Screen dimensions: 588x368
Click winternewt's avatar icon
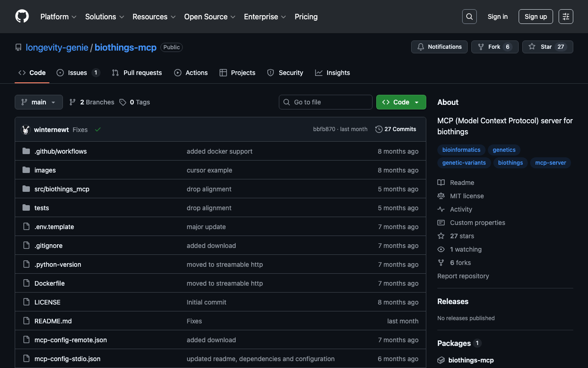26,130
